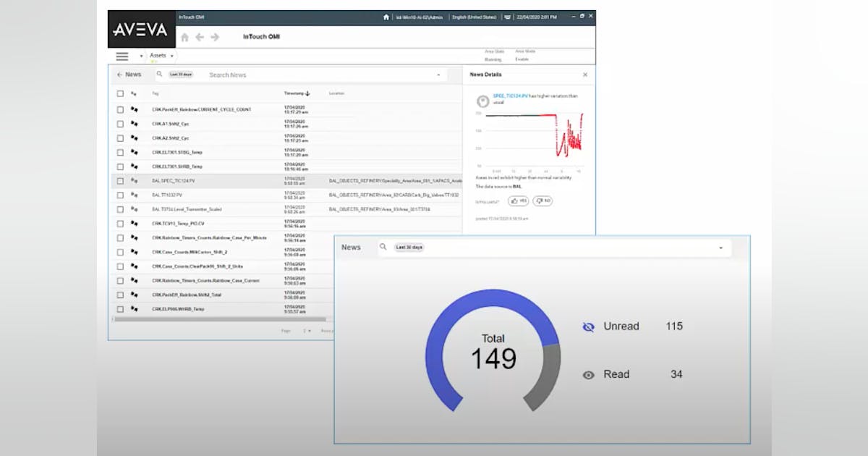This screenshot has height=456, width=868.
Task: Click the forward navigation arrow
Action: tap(215, 37)
